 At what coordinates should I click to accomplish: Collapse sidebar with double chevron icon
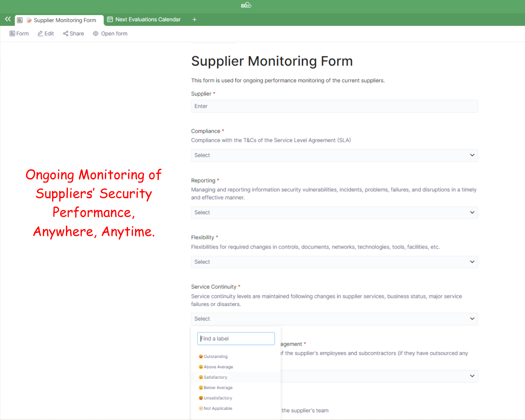pos(8,19)
